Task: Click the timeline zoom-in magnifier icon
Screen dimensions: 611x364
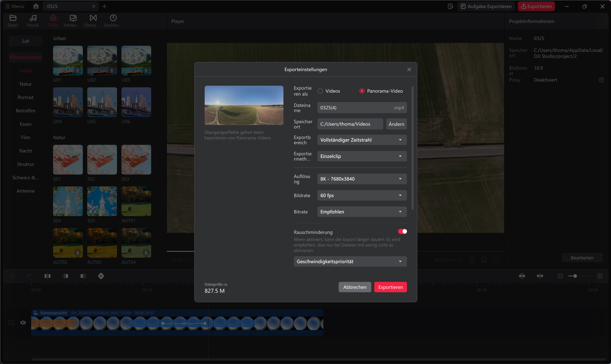Action: click(600, 276)
